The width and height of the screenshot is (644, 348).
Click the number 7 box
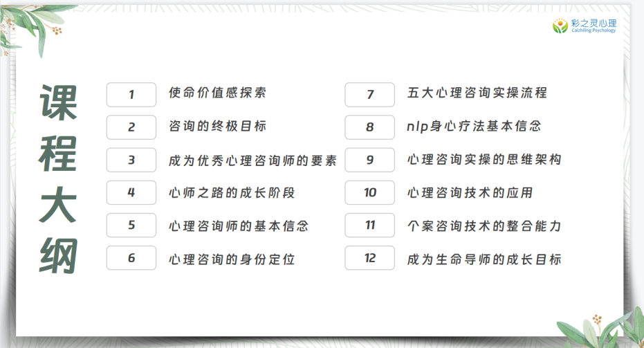pyautogui.click(x=369, y=95)
